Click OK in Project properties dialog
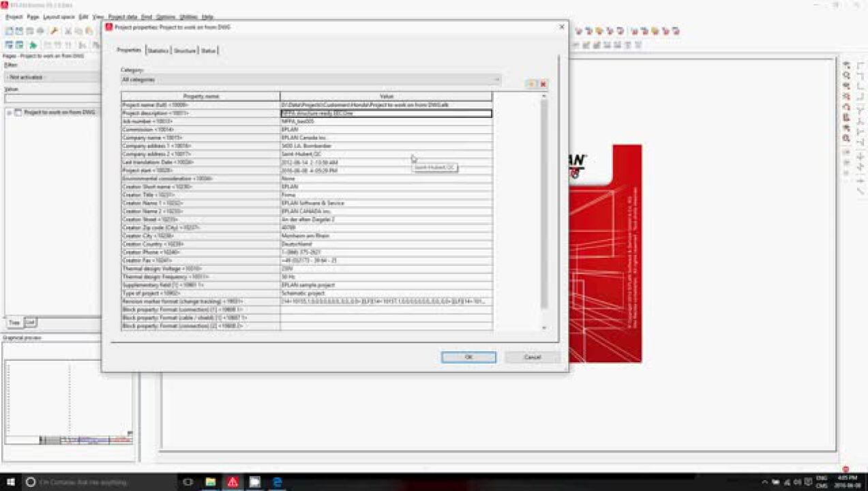This screenshot has height=491, width=868. 468,357
